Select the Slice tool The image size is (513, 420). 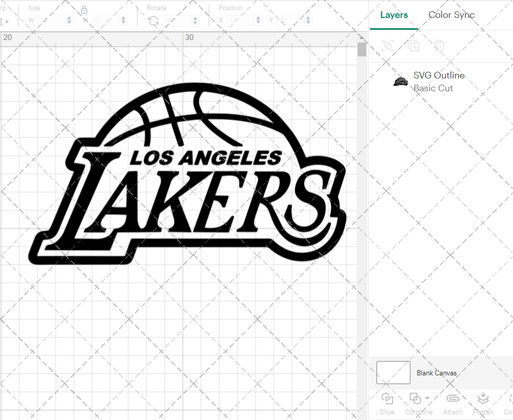pos(387,403)
